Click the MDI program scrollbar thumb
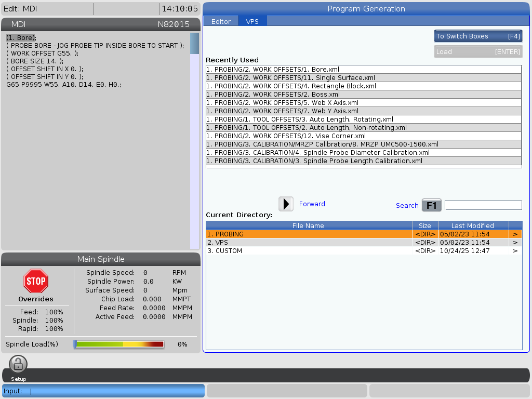This screenshot has width=532, height=399. tap(194, 44)
